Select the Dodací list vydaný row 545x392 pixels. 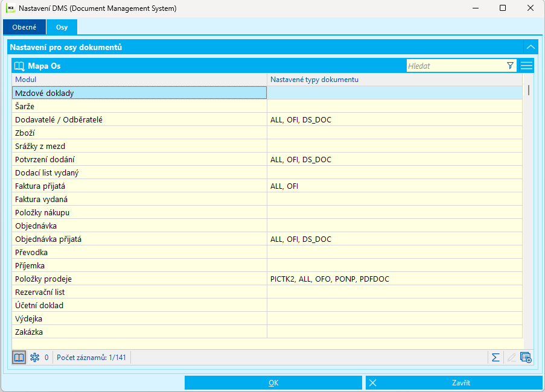coord(267,172)
